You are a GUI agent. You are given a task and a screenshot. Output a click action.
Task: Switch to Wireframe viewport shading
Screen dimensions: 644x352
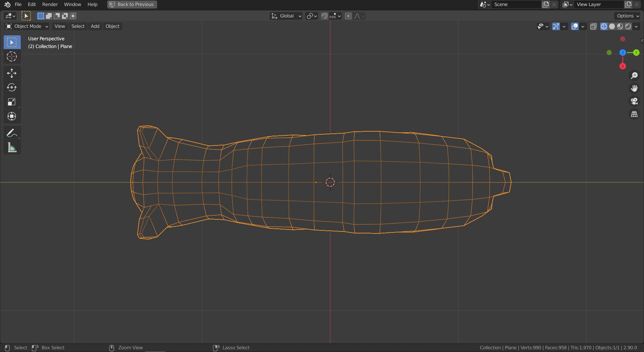click(604, 26)
